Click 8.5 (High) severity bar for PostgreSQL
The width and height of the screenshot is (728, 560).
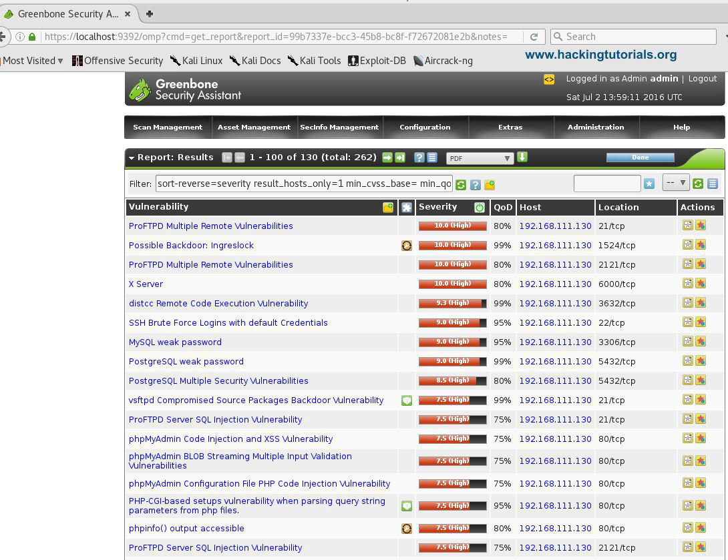point(453,381)
